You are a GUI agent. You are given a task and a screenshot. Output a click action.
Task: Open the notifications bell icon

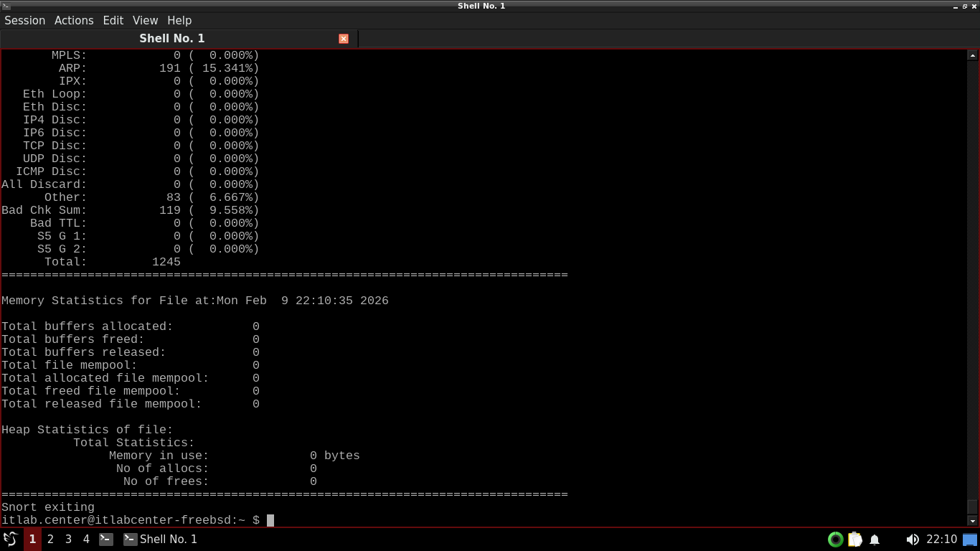tap(875, 540)
